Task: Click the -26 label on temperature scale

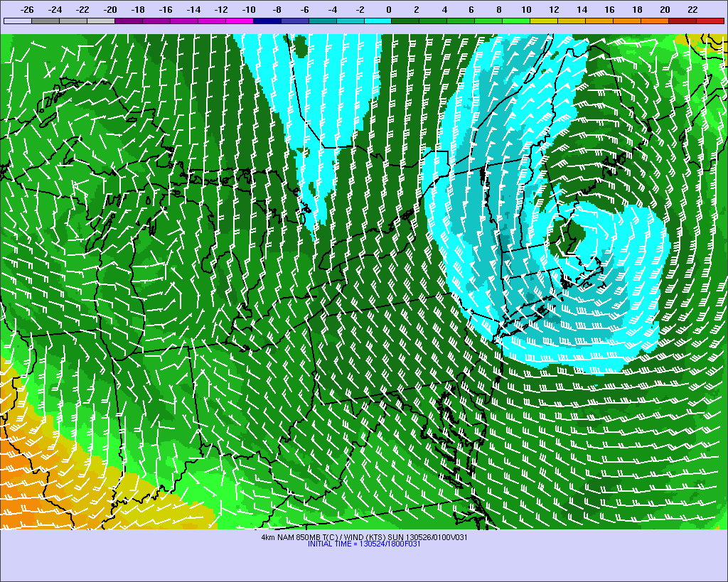Action: tap(27, 9)
